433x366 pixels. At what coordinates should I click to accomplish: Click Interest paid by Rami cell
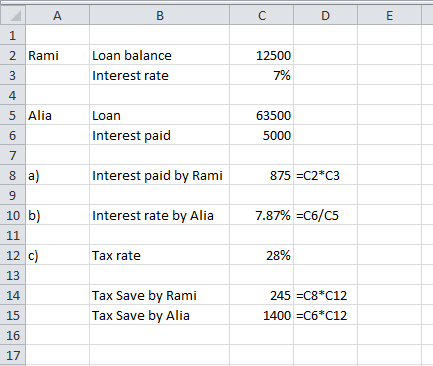coord(160,175)
